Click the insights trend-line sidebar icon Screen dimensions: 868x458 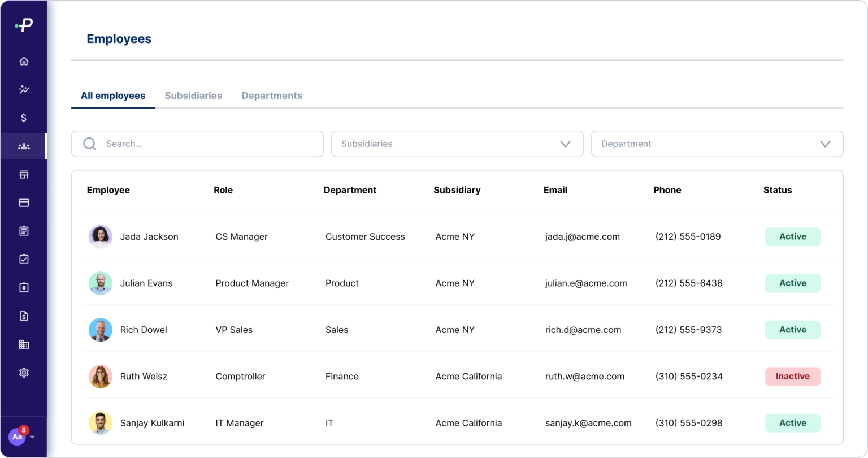[x=24, y=89]
